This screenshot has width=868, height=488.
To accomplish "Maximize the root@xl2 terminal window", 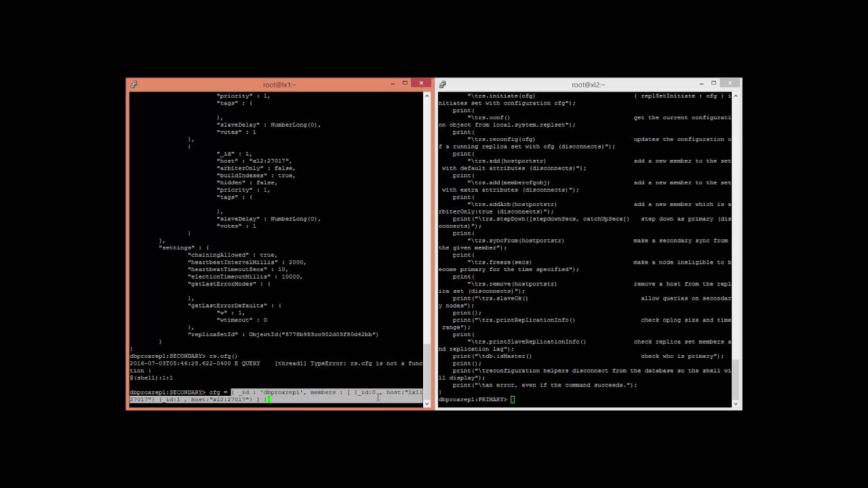I will 714,83.
